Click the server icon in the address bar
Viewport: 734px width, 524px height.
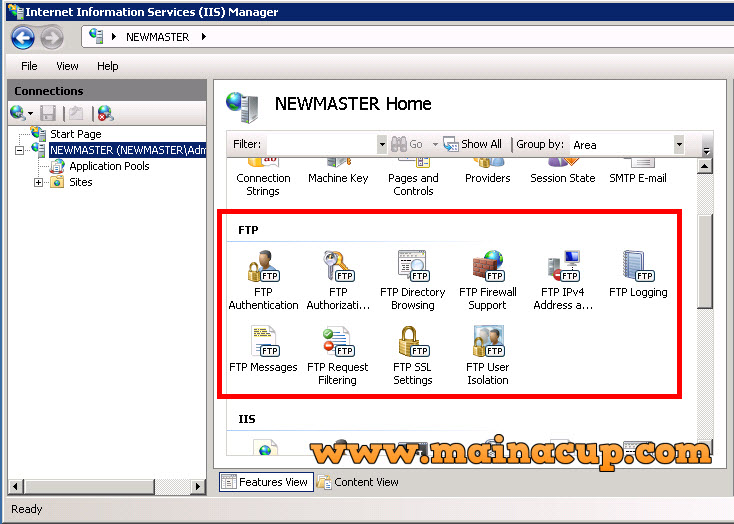96,36
